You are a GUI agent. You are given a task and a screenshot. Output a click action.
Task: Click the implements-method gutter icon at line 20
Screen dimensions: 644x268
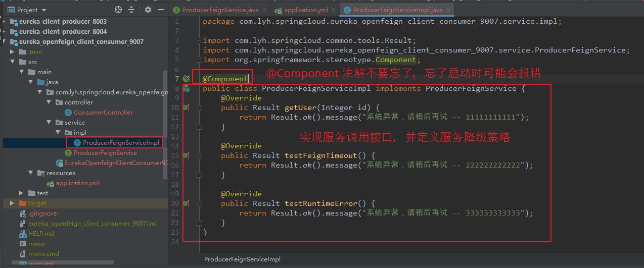tap(186, 203)
